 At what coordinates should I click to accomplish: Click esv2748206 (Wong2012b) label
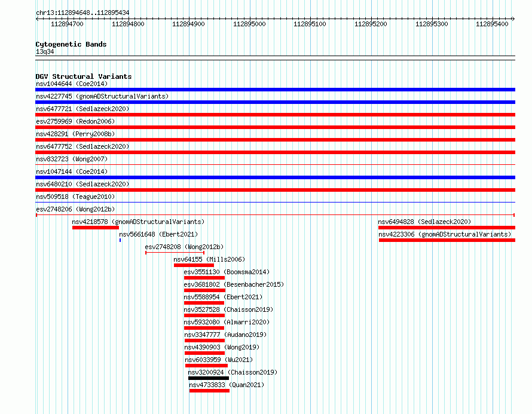pos(75,209)
